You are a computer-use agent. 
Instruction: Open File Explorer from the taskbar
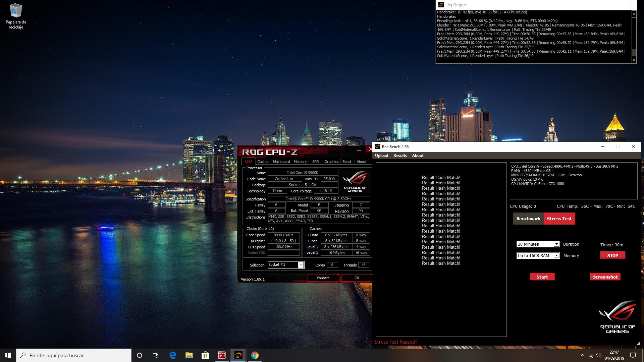tap(189, 355)
